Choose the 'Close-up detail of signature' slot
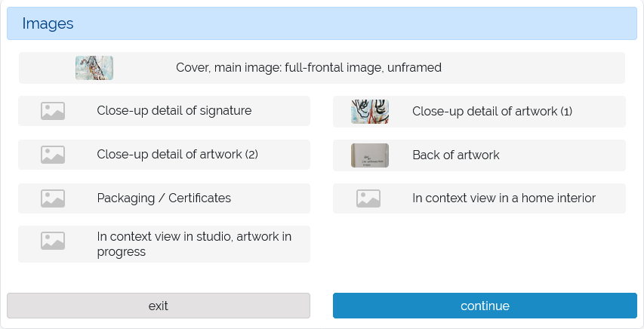This screenshot has height=329, width=644. [164, 111]
